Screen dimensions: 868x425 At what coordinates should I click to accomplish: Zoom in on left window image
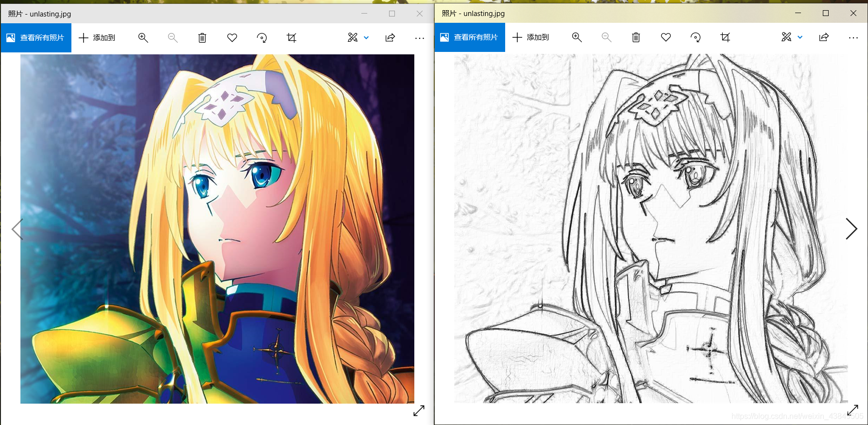(x=143, y=38)
